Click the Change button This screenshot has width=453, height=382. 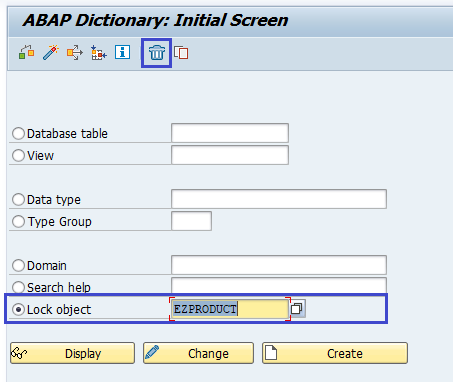(198, 353)
